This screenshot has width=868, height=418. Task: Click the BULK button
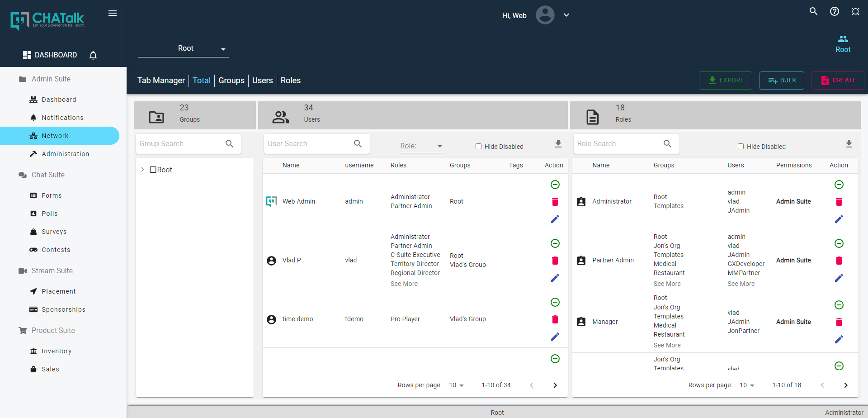[782, 81]
